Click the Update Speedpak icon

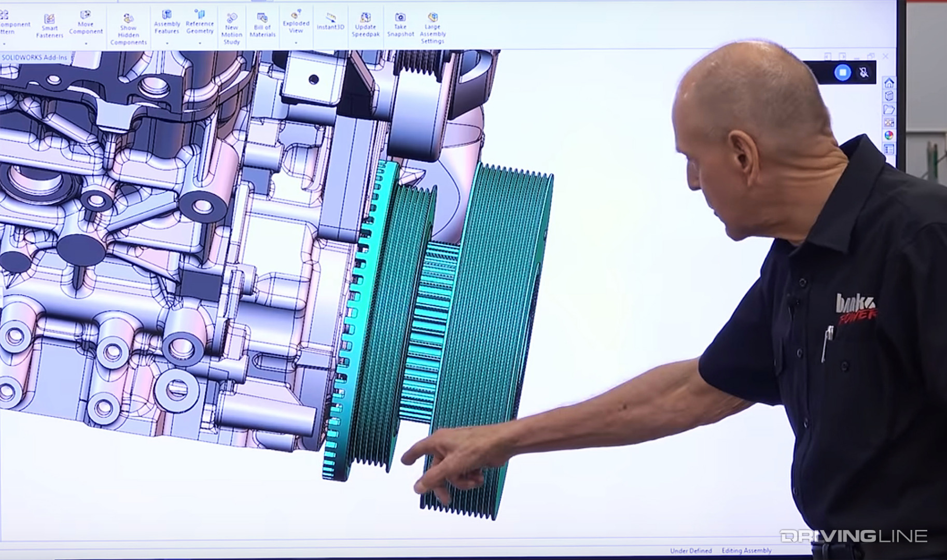tap(366, 25)
